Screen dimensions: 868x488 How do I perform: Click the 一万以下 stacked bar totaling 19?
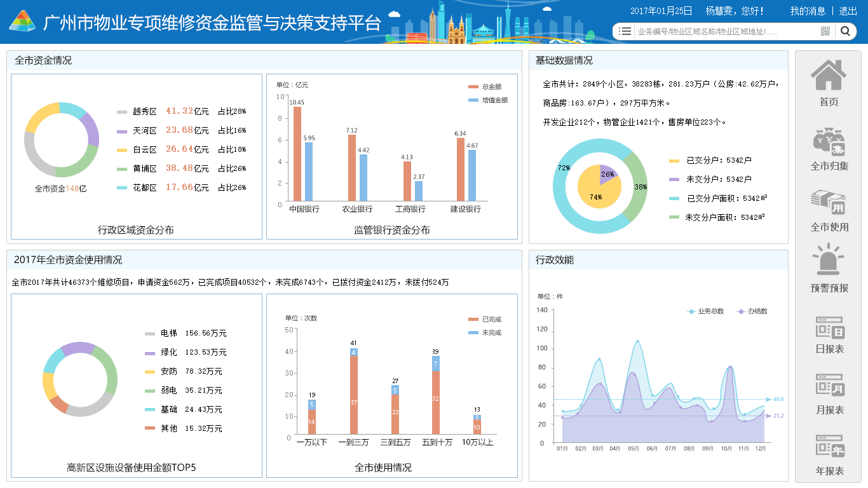[x=312, y=417]
